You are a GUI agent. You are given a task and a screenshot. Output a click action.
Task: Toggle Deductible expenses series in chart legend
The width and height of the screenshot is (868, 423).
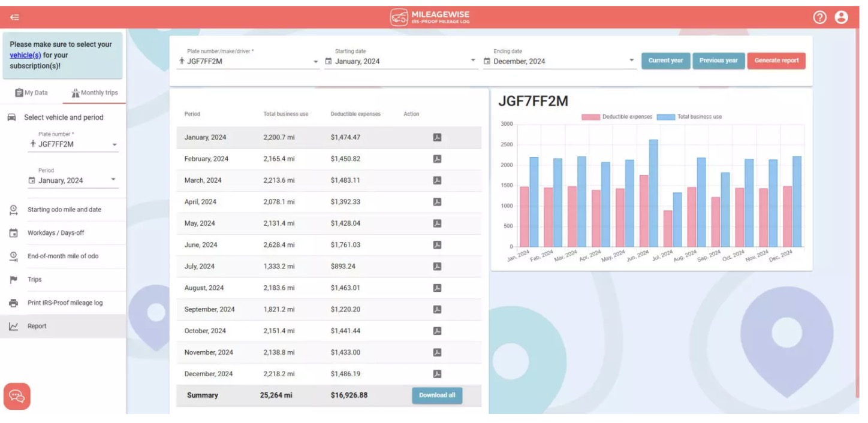click(x=617, y=117)
